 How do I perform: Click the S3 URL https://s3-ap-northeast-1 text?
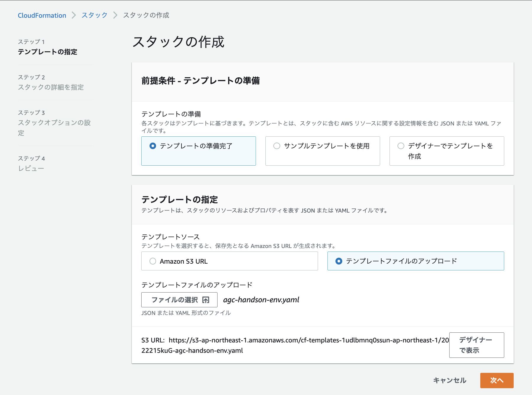[x=295, y=345]
